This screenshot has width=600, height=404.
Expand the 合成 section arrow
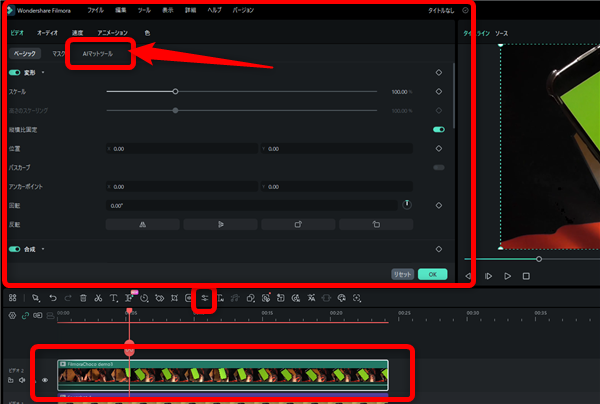click(44, 248)
